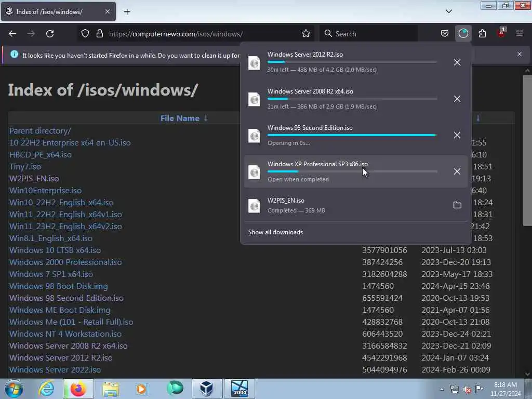Download Windows Server 2022.iso
Image resolution: width=532 pixels, height=399 pixels.
pos(55,369)
